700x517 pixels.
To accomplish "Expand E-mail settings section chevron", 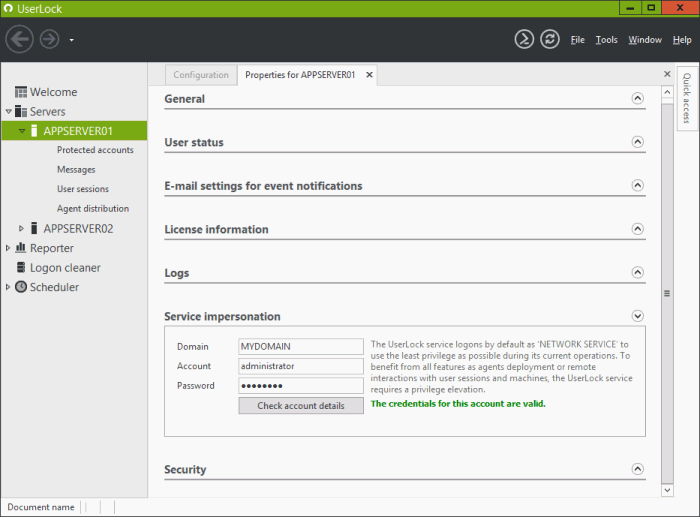I will click(x=638, y=185).
